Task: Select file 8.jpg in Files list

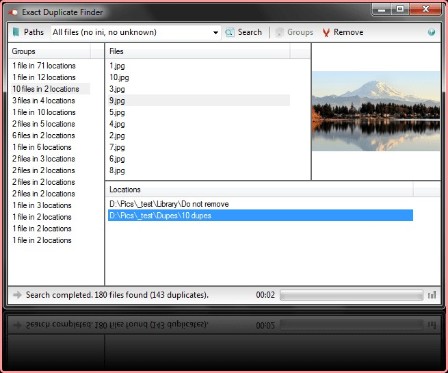Action: point(198,171)
